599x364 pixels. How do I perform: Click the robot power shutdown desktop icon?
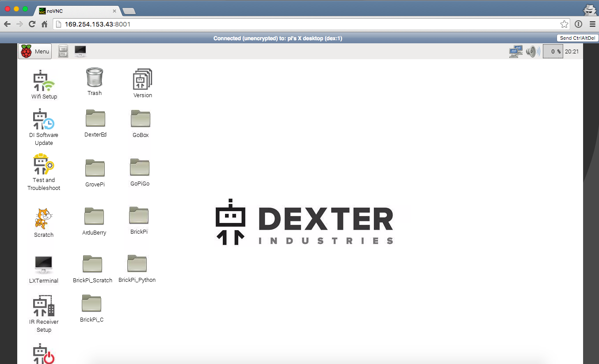(44, 353)
